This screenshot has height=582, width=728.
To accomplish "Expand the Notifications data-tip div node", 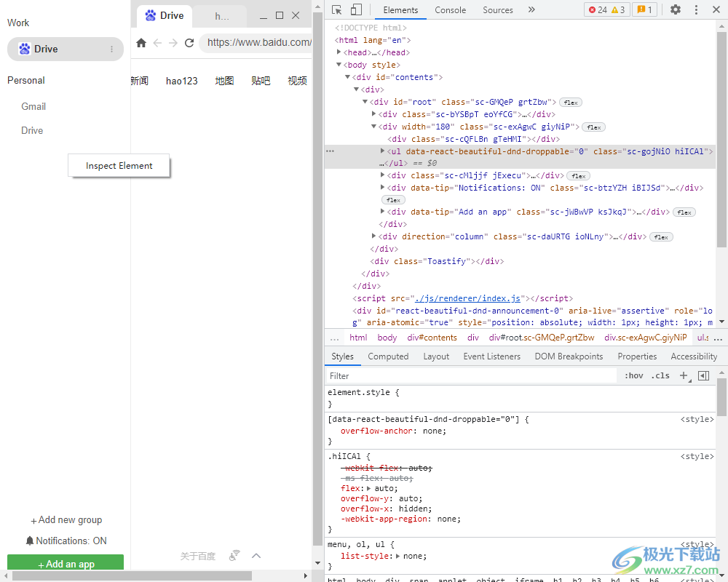I will point(383,187).
